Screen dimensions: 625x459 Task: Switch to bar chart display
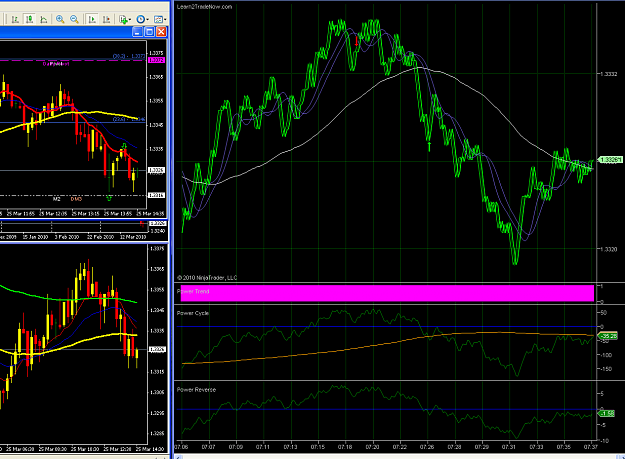click(x=15, y=19)
